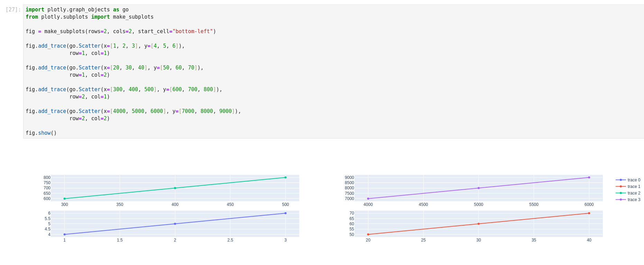Click the blue data point at x=2
Screen dimensions: 644x265
[x=175, y=224]
